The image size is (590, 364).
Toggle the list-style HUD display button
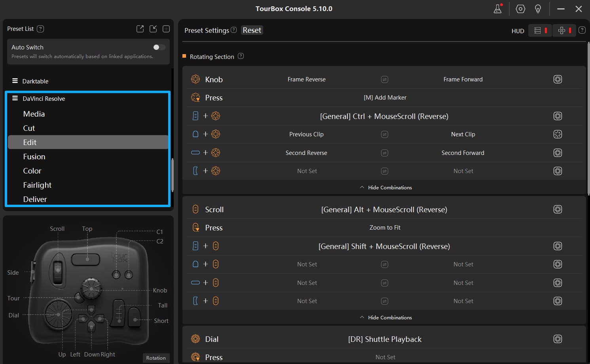[540, 30]
